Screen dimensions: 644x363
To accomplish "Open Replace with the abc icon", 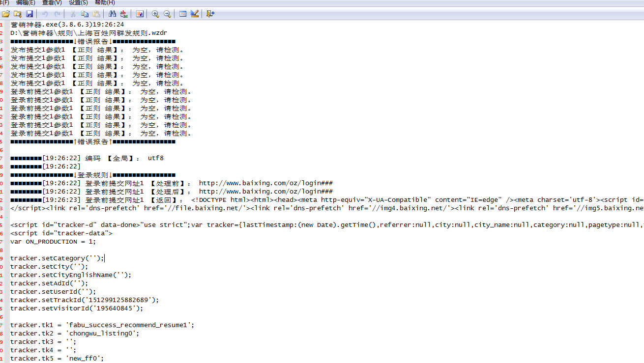I will (x=124, y=14).
